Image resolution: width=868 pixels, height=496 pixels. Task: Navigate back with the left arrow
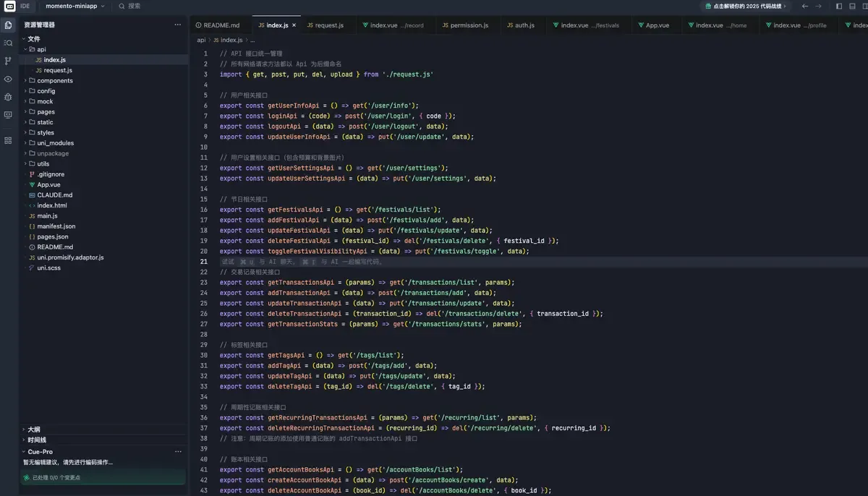[x=805, y=6]
